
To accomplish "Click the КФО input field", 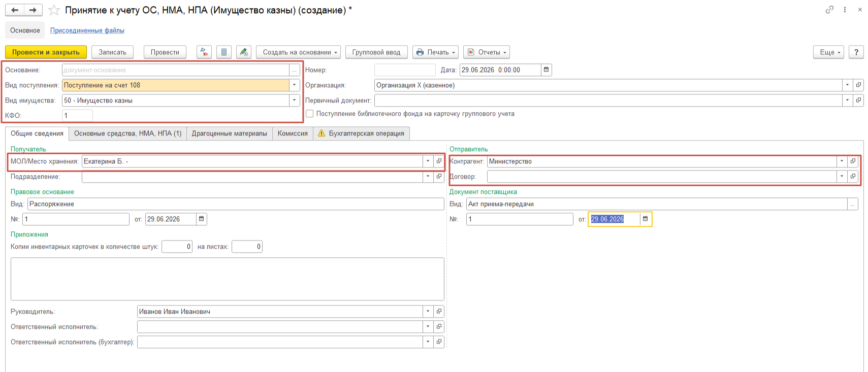I will (78, 116).
